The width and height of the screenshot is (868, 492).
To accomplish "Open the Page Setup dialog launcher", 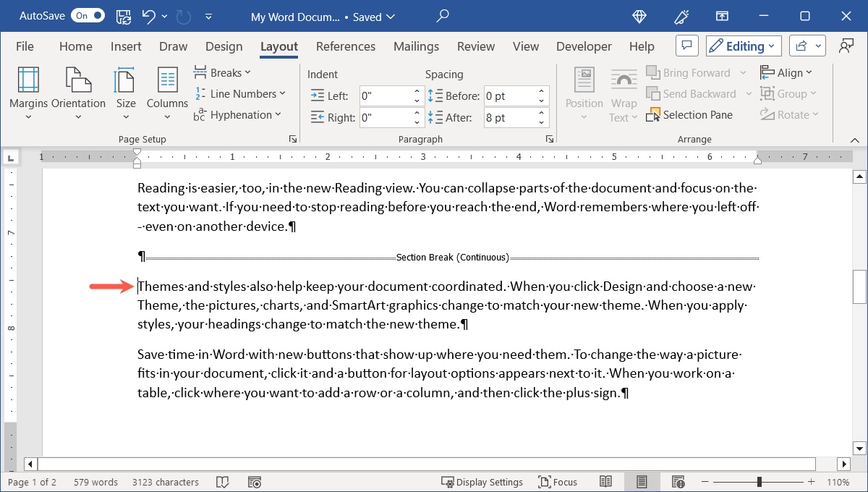I will [292, 138].
